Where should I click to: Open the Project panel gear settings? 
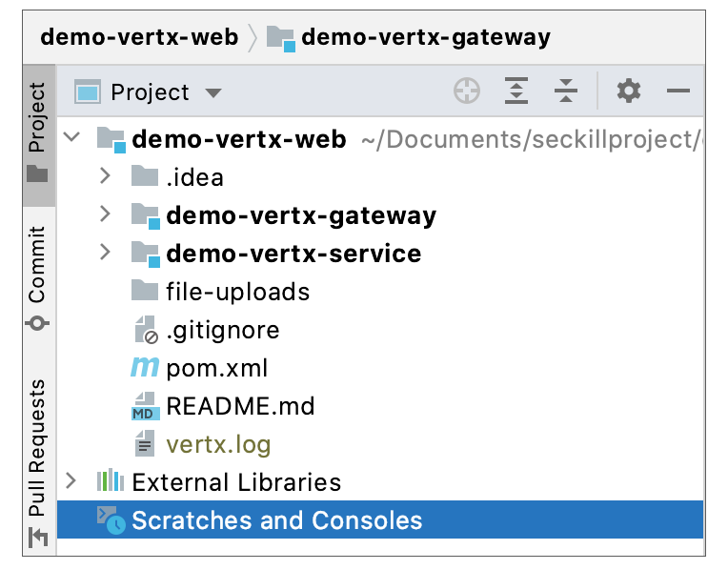[x=628, y=92]
